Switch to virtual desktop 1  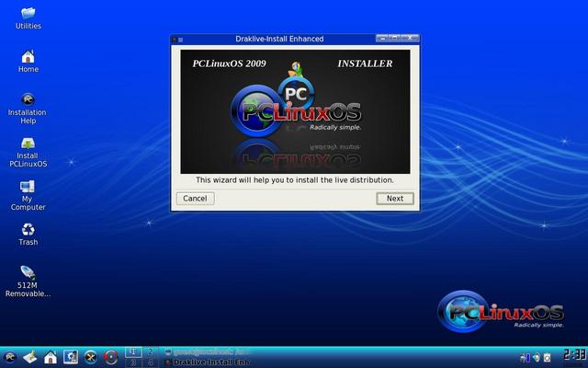(x=133, y=351)
